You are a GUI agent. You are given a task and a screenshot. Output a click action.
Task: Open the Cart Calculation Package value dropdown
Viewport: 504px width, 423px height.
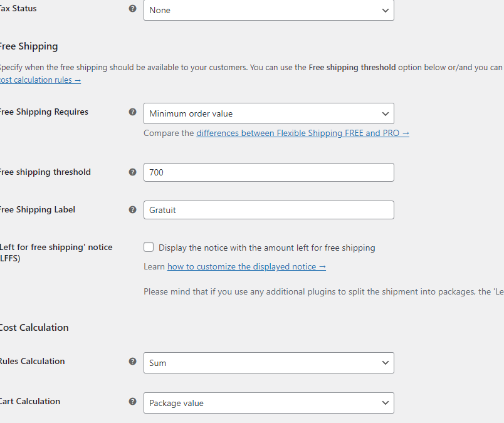[x=268, y=403]
